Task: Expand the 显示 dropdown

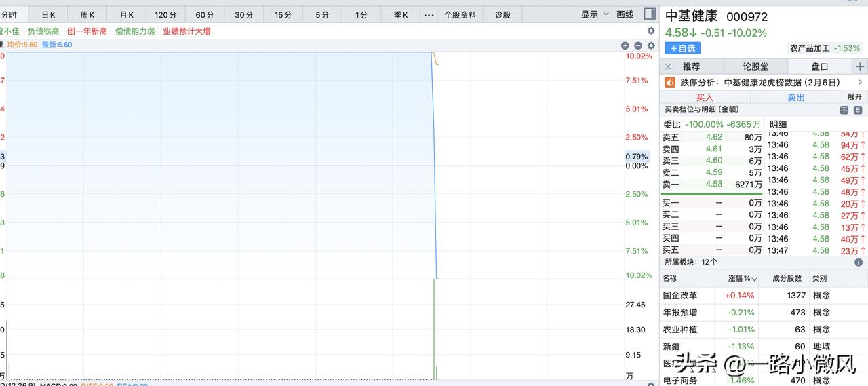Action: click(x=594, y=14)
